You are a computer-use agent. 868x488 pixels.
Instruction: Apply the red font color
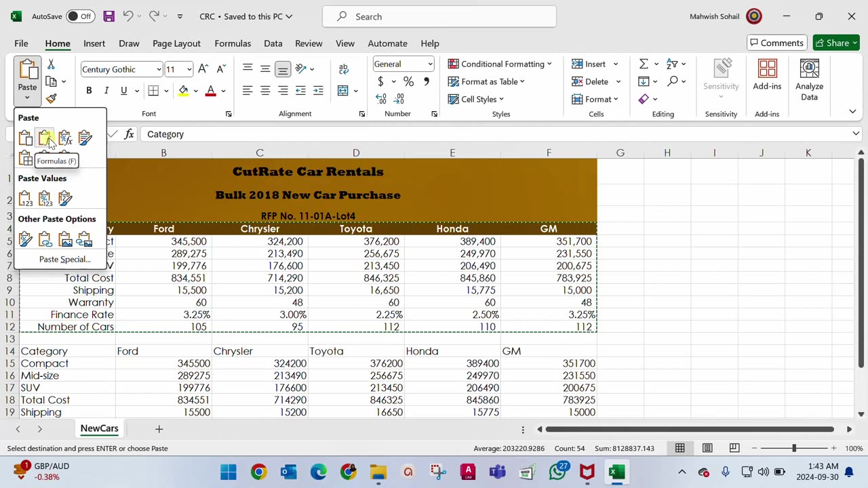coord(211,91)
